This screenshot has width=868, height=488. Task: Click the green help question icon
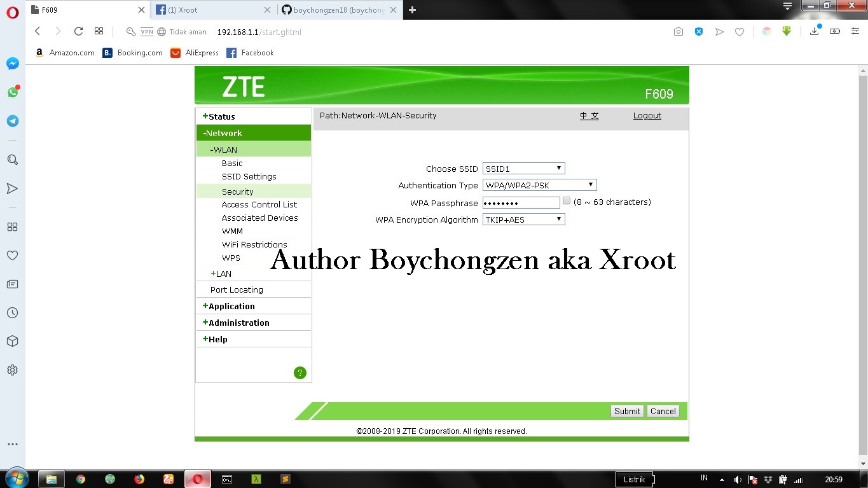pyautogui.click(x=300, y=373)
